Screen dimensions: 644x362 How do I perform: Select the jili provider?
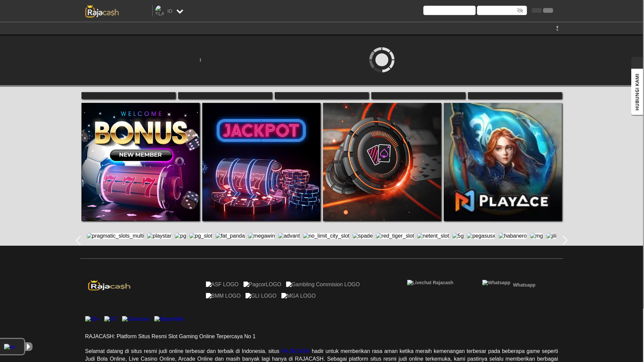pyautogui.click(x=551, y=236)
